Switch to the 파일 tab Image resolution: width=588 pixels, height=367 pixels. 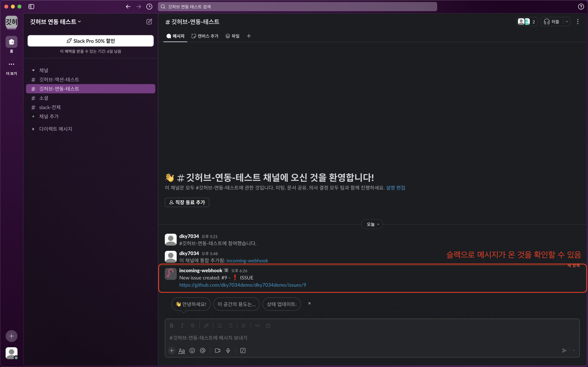point(233,36)
